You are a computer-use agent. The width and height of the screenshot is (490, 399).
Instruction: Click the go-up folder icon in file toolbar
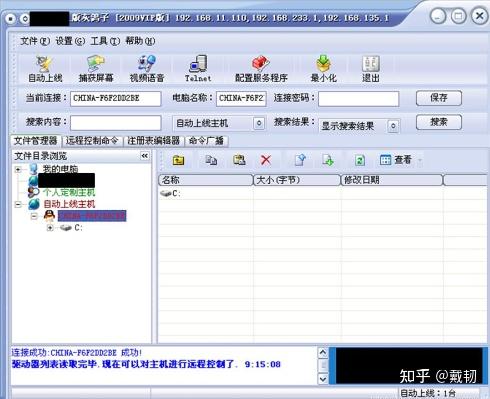click(x=179, y=160)
